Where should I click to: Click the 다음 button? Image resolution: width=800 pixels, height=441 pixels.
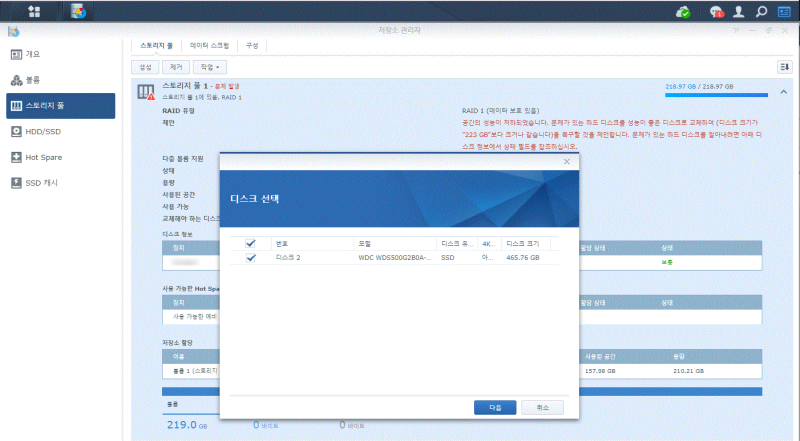[x=495, y=407]
